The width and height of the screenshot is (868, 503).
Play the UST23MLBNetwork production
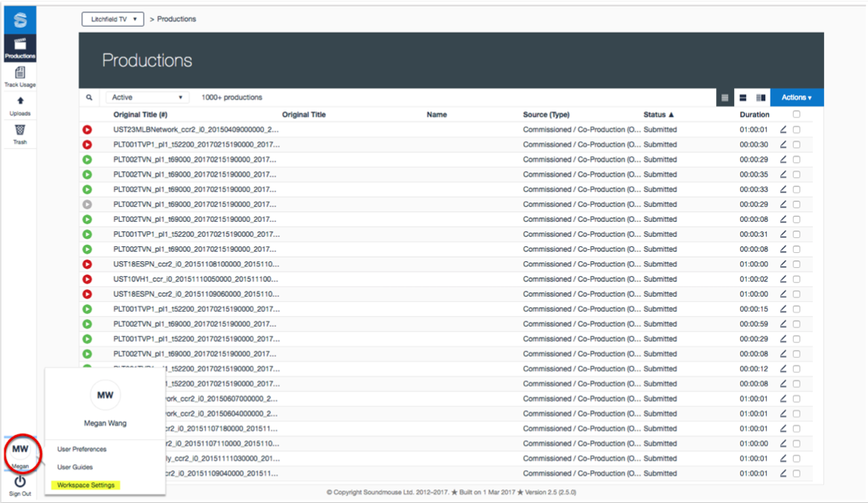[x=87, y=129]
